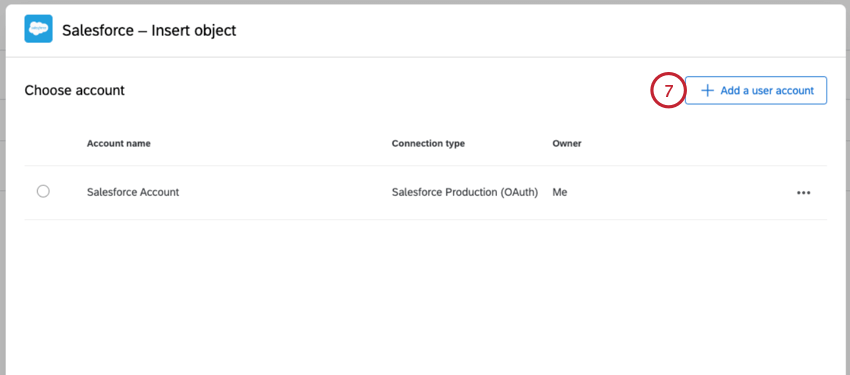Choose the Salesforce Account row name

coord(133,192)
